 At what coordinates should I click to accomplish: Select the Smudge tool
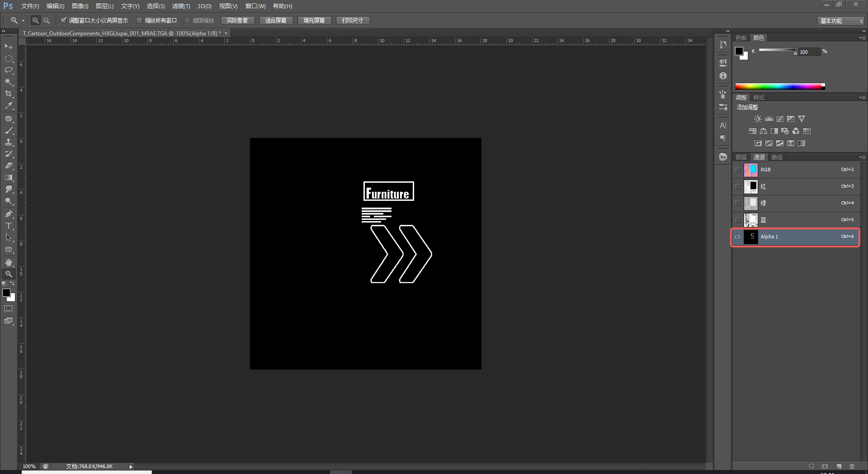(9, 189)
